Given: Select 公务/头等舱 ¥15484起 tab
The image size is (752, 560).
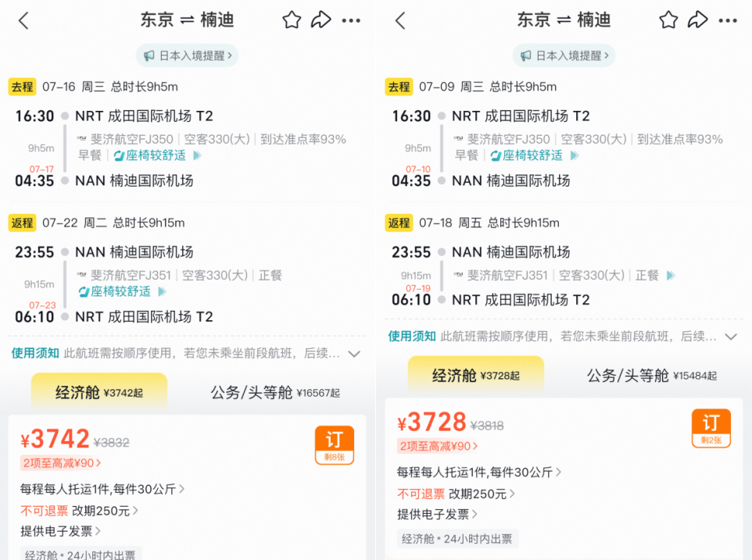Looking at the screenshot, I should pyautogui.click(x=652, y=375).
